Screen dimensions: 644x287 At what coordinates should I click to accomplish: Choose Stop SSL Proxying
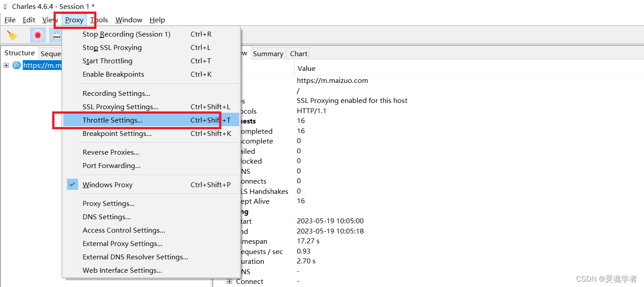point(151,48)
